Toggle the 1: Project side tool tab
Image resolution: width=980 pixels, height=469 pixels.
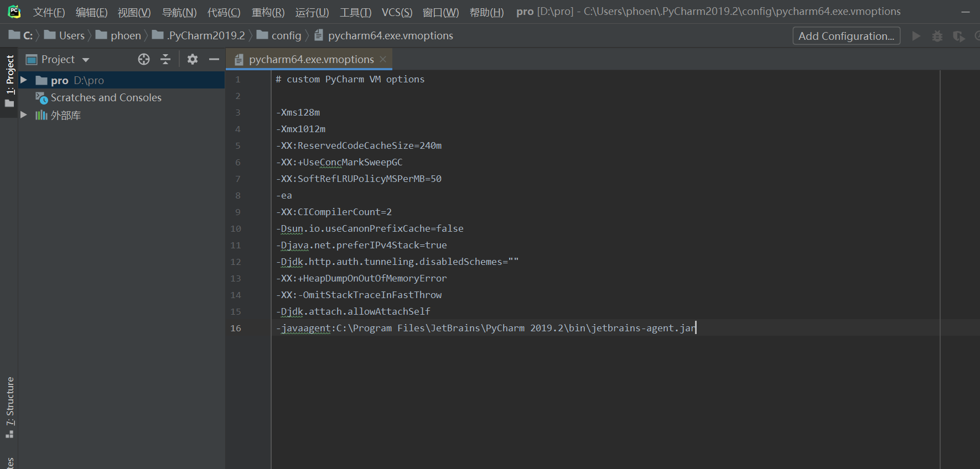(x=9, y=81)
